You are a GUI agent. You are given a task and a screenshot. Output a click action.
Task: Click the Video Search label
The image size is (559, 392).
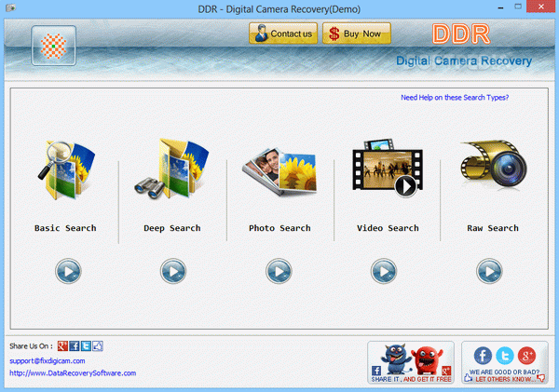[x=388, y=228]
